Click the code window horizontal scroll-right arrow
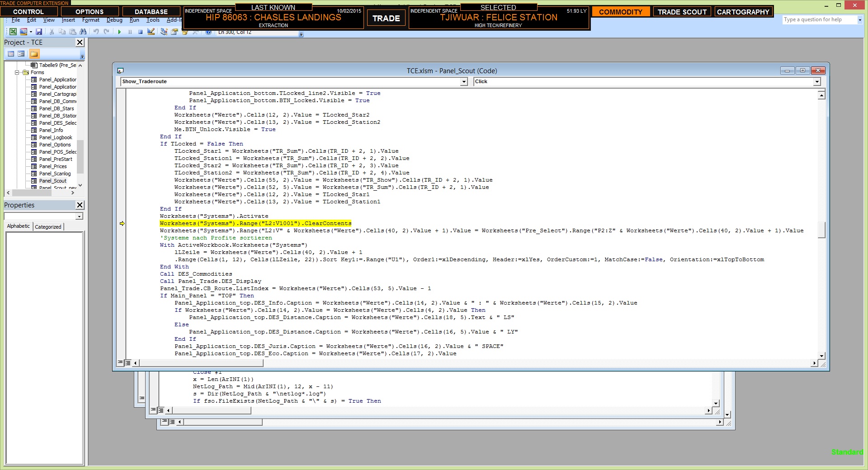 pyautogui.click(x=815, y=363)
